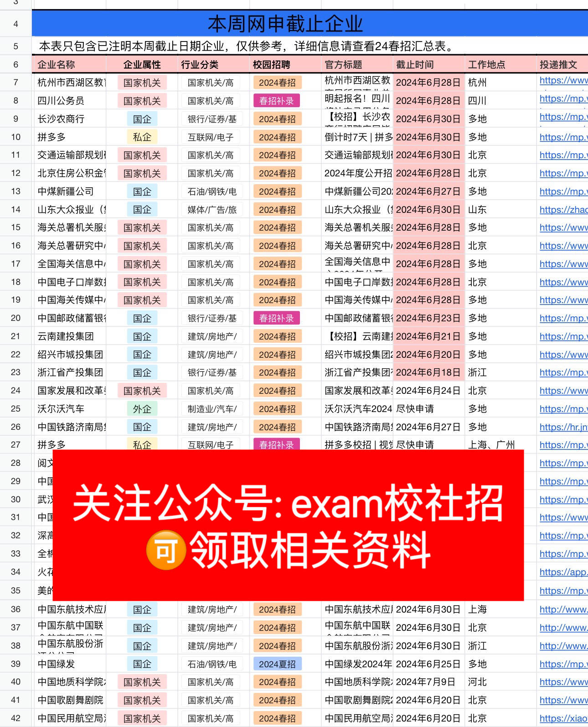Viewport: 588px width, 727px height.
Task: Select the company cell 绍兴市城投集团
Action: click(69, 354)
